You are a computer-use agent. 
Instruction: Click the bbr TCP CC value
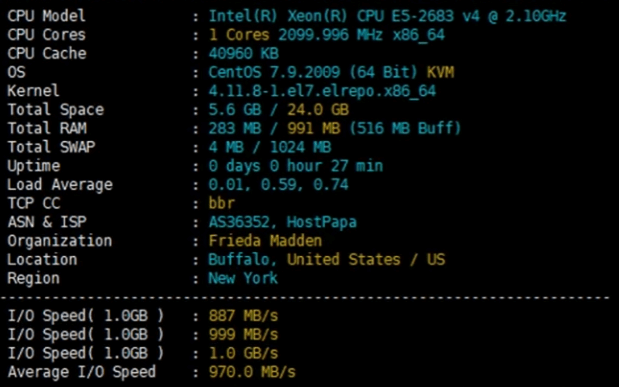(x=221, y=203)
